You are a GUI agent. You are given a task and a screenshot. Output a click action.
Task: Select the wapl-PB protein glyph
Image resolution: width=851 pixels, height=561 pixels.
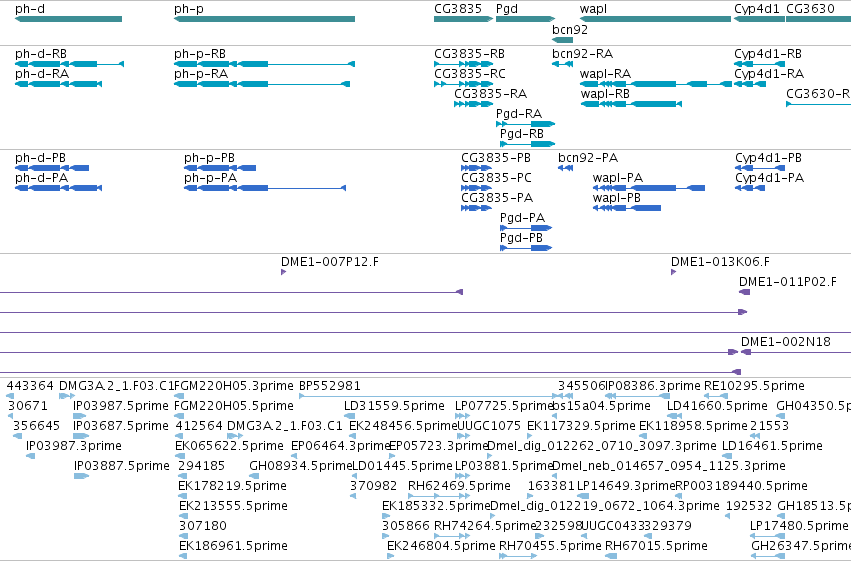627,208
